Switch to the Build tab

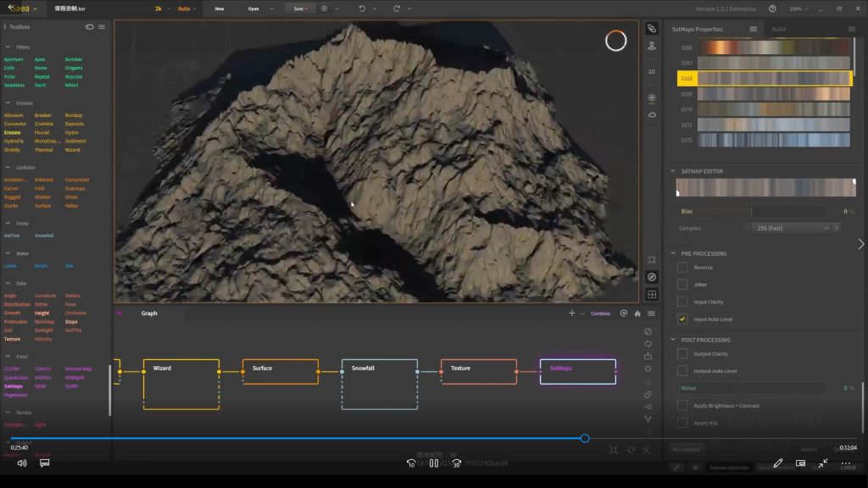(778, 29)
